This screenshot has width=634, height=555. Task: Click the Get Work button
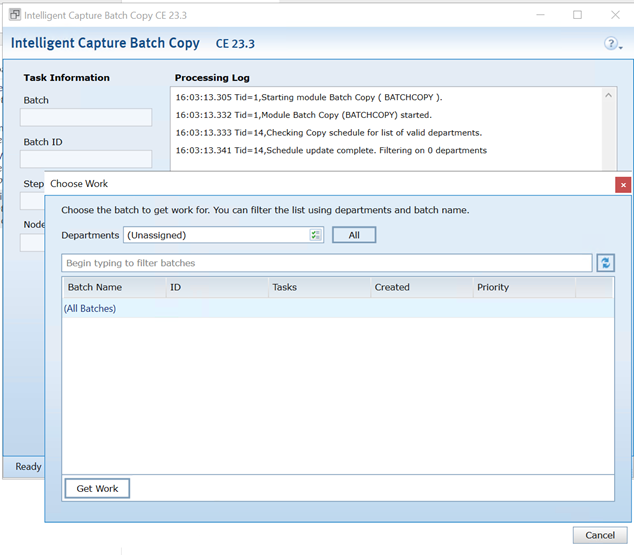(x=97, y=488)
